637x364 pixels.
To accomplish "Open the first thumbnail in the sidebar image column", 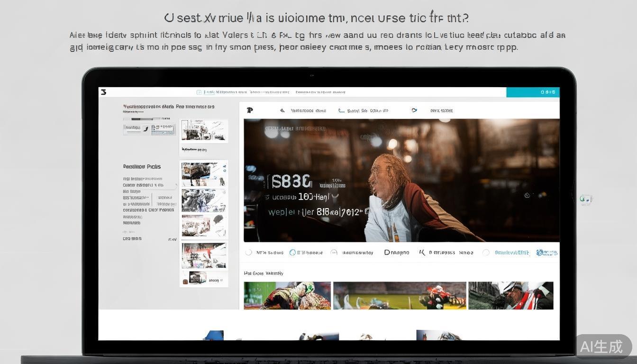I will (x=204, y=130).
